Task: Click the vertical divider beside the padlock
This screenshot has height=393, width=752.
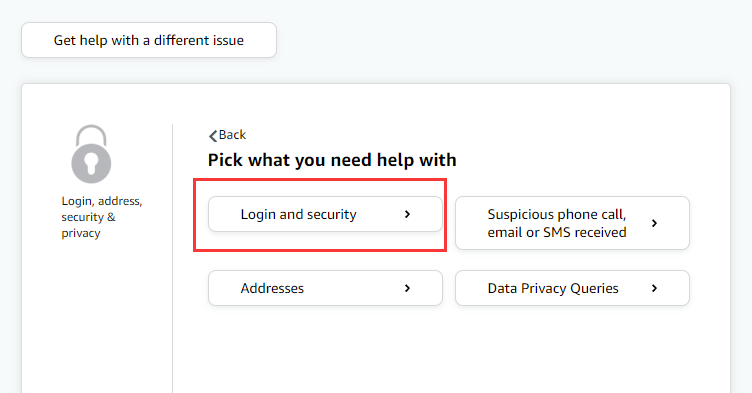Action: click(x=173, y=258)
